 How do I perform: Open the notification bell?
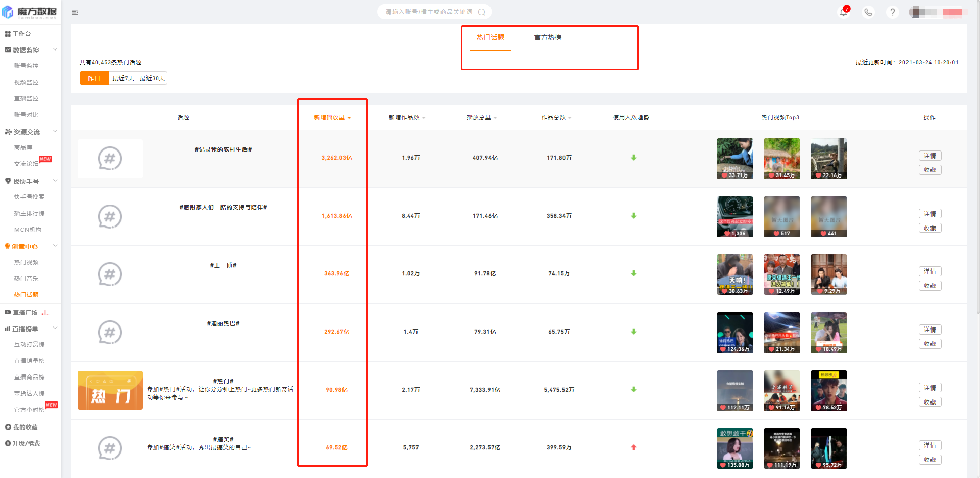tap(843, 12)
